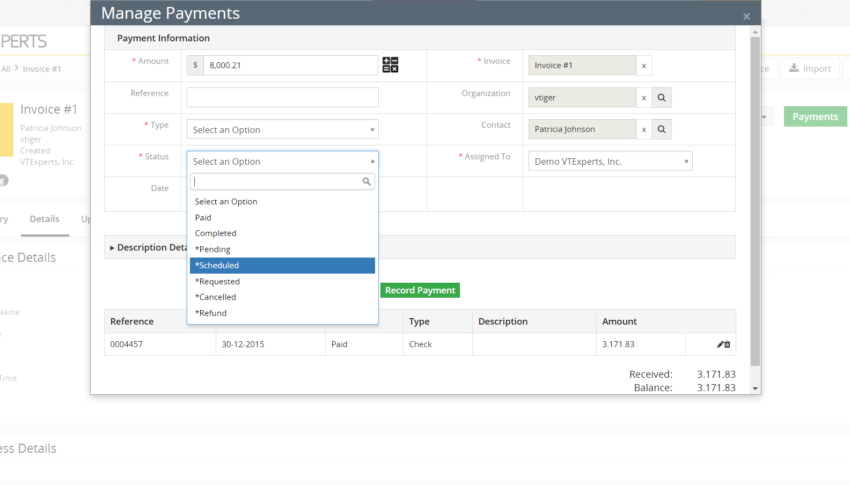Delete payment 0004457 with trash icon
The height and width of the screenshot is (485, 850).
(727, 344)
